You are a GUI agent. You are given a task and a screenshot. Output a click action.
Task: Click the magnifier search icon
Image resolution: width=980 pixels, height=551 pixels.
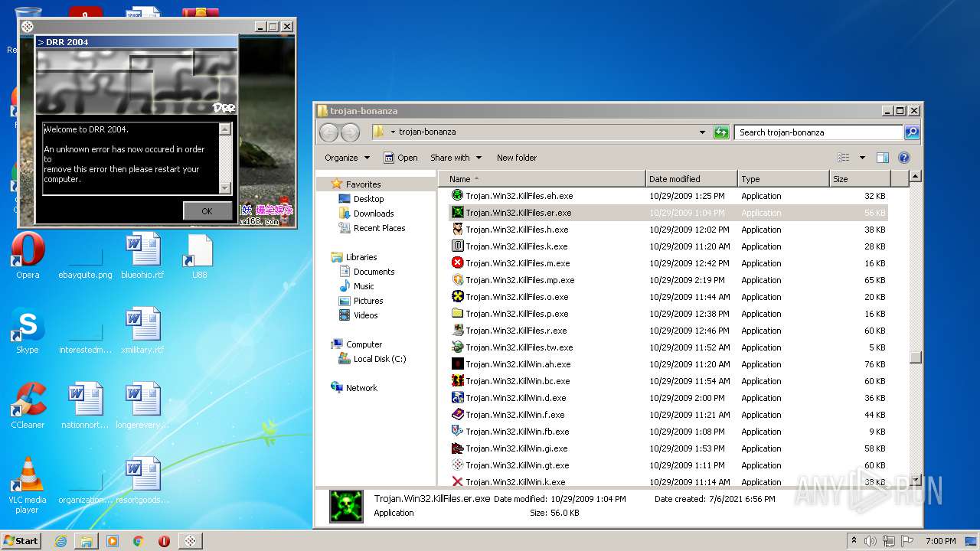pos(911,132)
